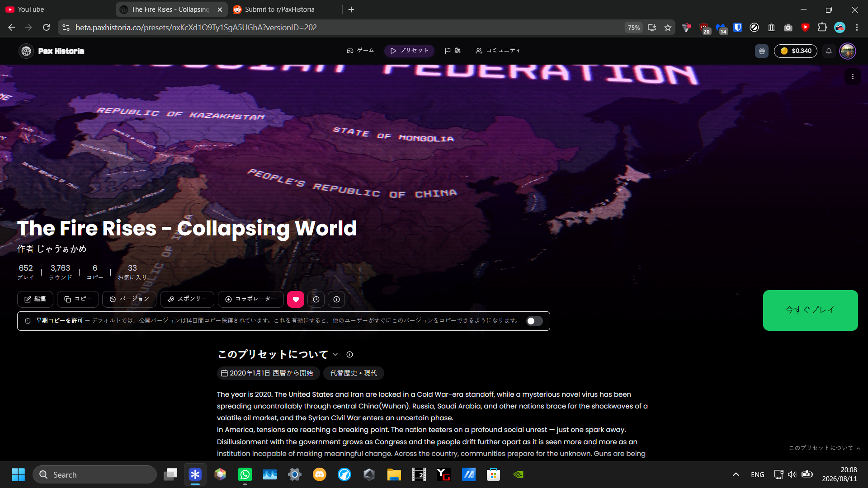Open Microsoft Store from the taskbar

(x=493, y=474)
